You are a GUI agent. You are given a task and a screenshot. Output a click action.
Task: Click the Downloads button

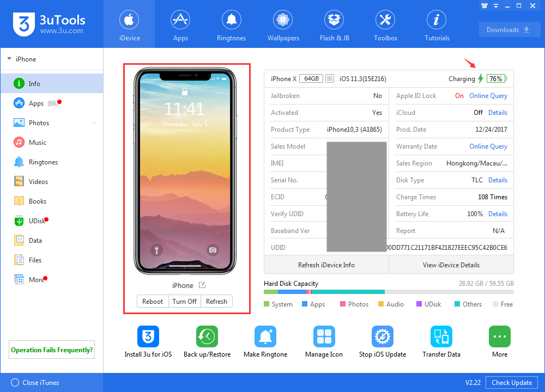(509, 30)
